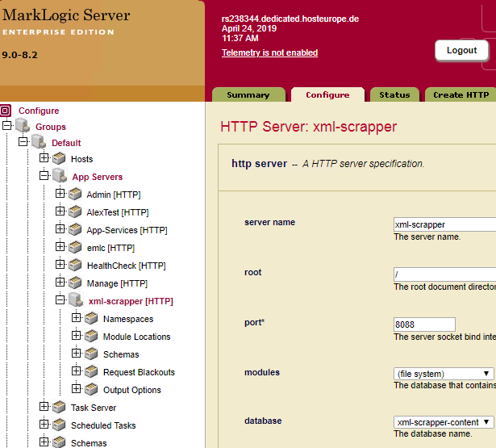Click the Namespaces package icon

[x=91, y=318]
